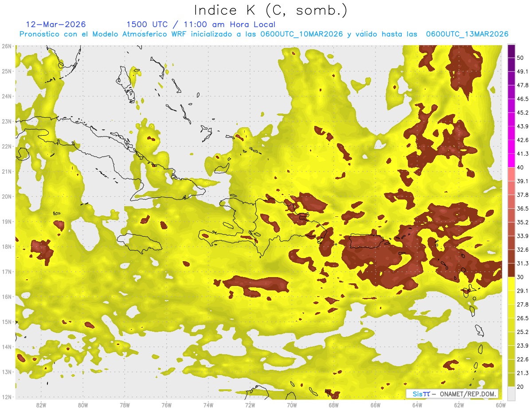532x411 pixels.
Task: Click the '35.2' color scale label
Action: click(523, 222)
